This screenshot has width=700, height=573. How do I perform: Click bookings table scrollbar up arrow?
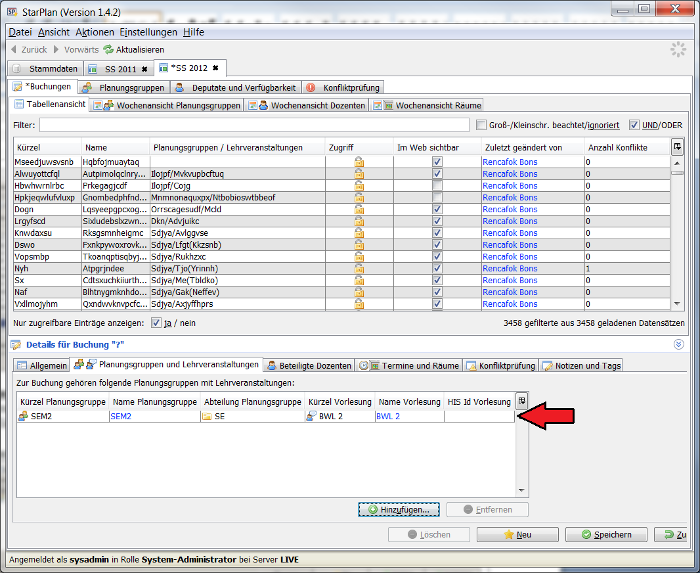click(x=677, y=163)
